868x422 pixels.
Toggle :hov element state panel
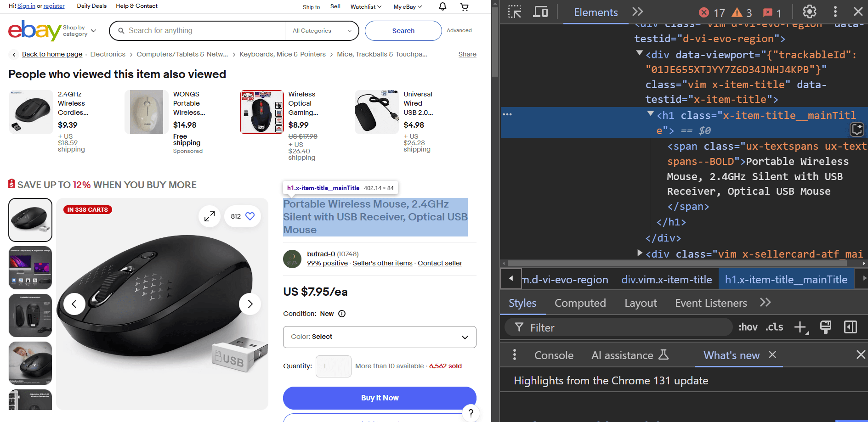(748, 327)
